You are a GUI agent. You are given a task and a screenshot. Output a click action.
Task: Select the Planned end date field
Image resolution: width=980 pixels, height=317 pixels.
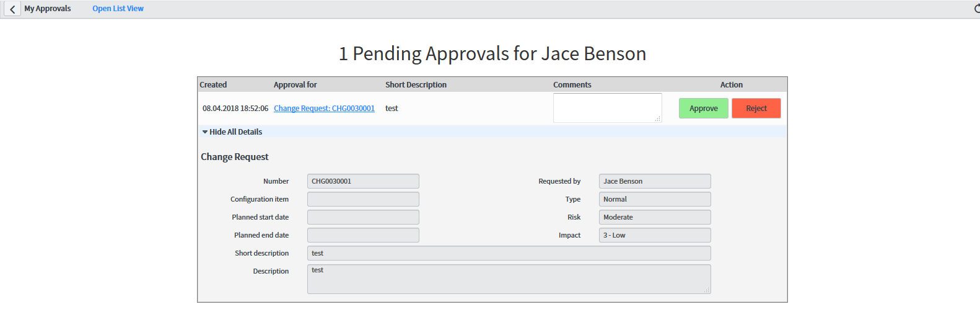(x=363, y=235)
